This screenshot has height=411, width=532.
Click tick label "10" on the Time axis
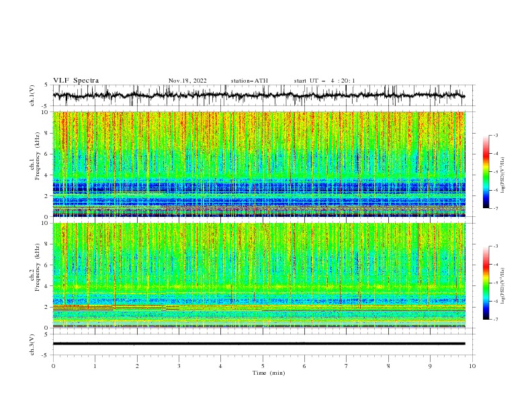pos(472,366)
